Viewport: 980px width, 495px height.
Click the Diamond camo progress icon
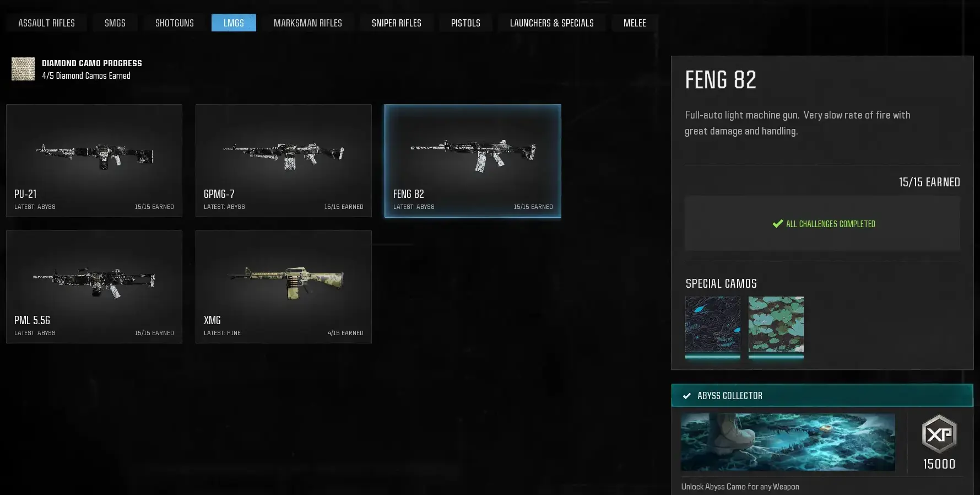(x=23, y=69)
